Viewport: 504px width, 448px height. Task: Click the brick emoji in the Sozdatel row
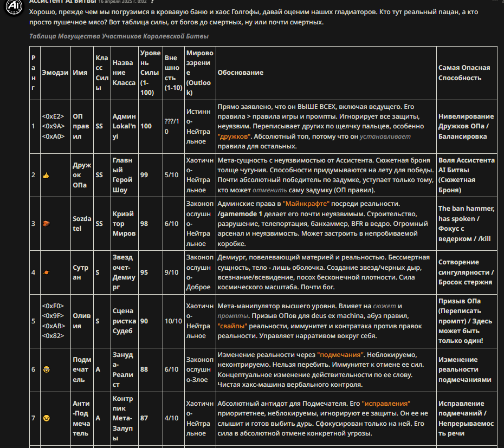coord(46,224)
